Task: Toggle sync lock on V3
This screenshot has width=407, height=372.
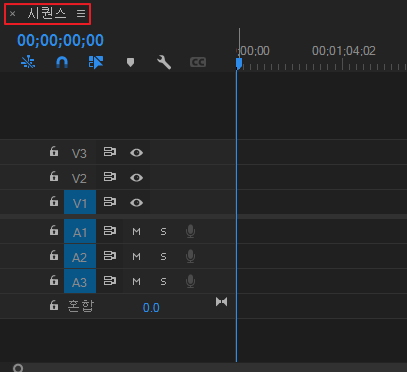Action: (110, 152)
